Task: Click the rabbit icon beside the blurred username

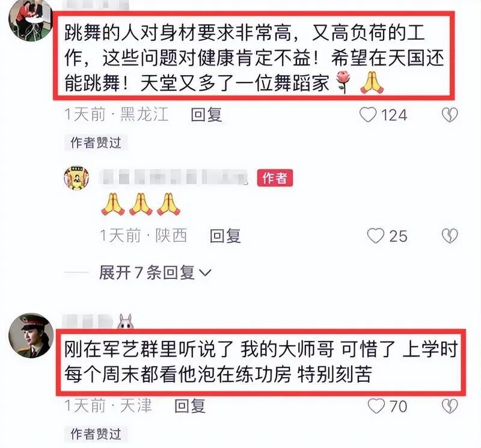Action: coord(126,321)
